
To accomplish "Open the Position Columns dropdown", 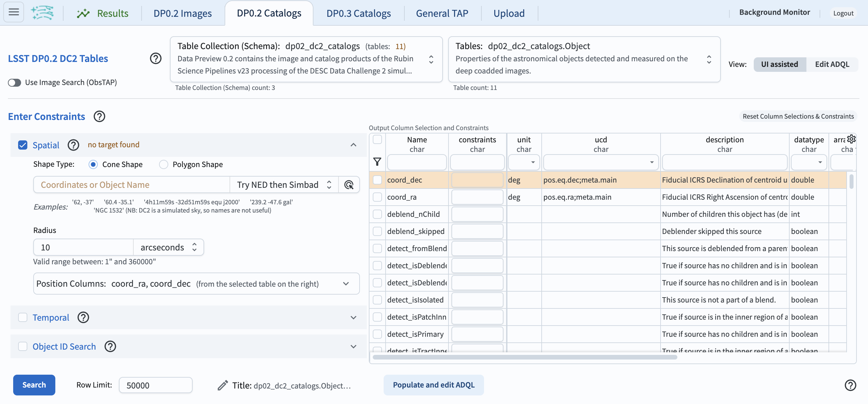I will click(346, 284).
